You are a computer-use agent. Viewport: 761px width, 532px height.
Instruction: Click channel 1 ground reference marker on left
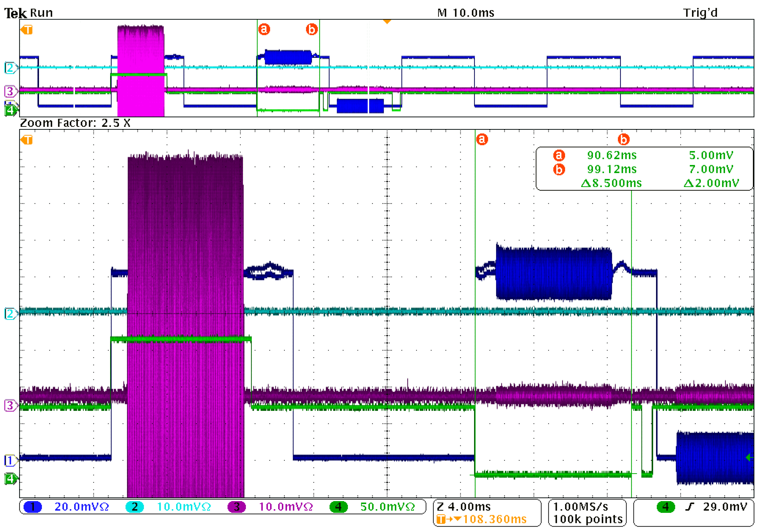[x=10, y=460]
